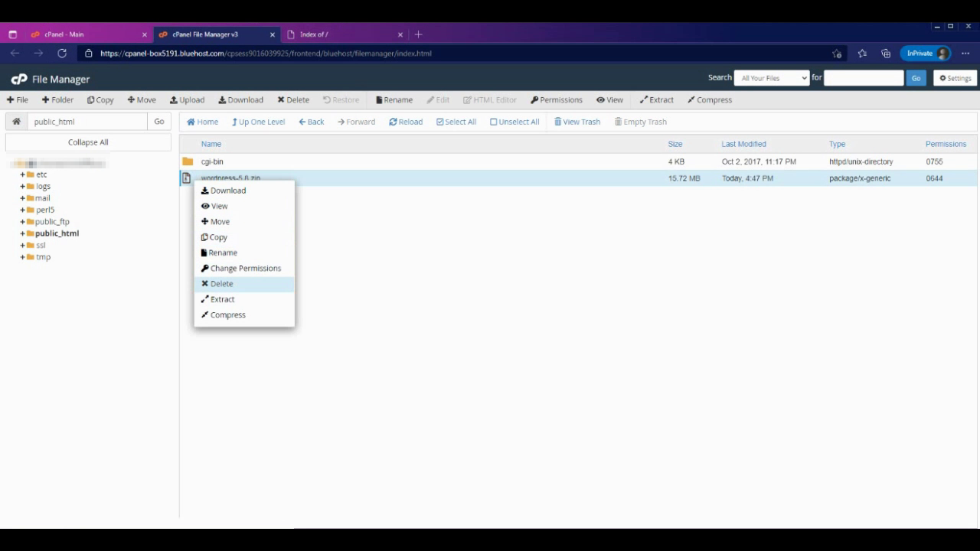Click the Settings button
The height and width of the screenshot is (551, 980).
tap(955, 78)
